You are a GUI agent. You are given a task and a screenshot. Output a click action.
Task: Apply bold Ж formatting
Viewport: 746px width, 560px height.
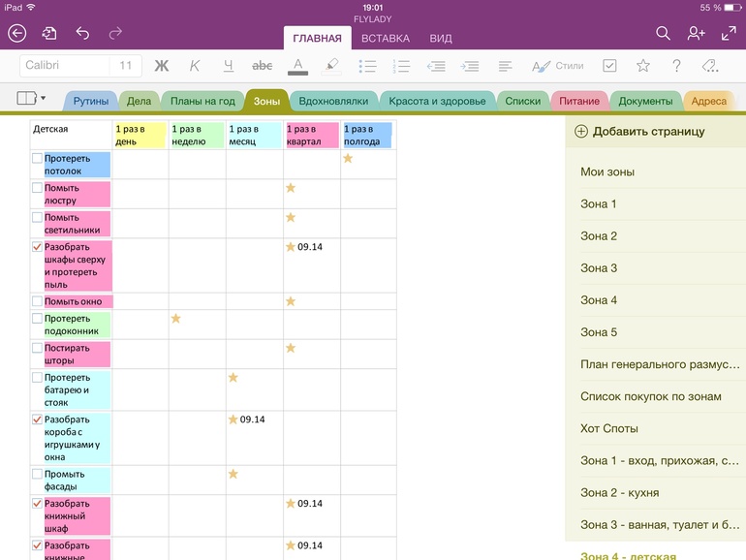click(x=162, y=66)
